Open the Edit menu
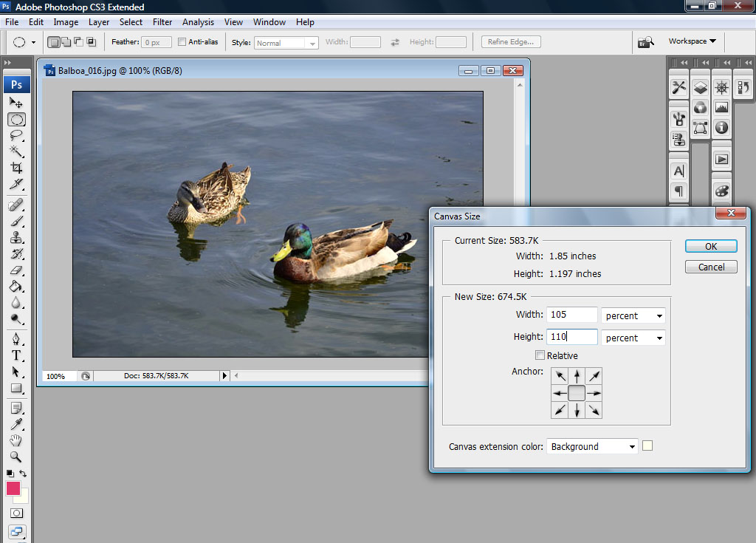Image resolution: width=756 pixels, height=543 pixels. click(x=35, y=22)
